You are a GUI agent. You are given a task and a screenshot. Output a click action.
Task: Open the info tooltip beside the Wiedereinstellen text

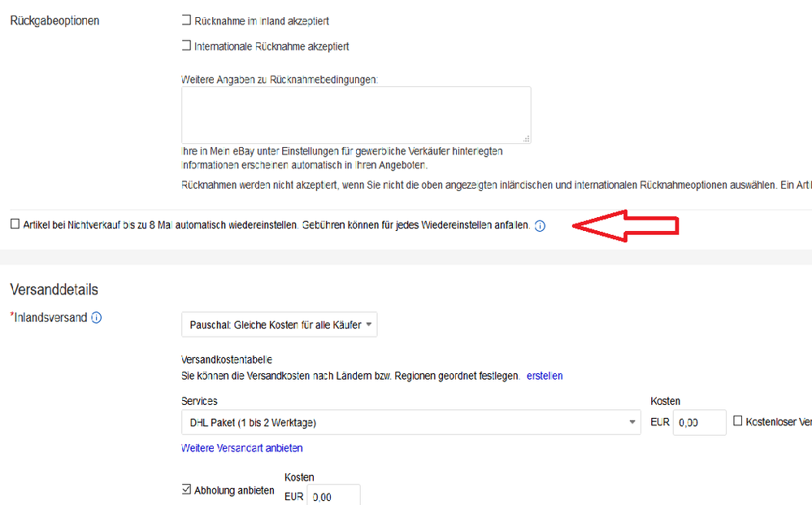pyautogui.click(x=540, y=225)
